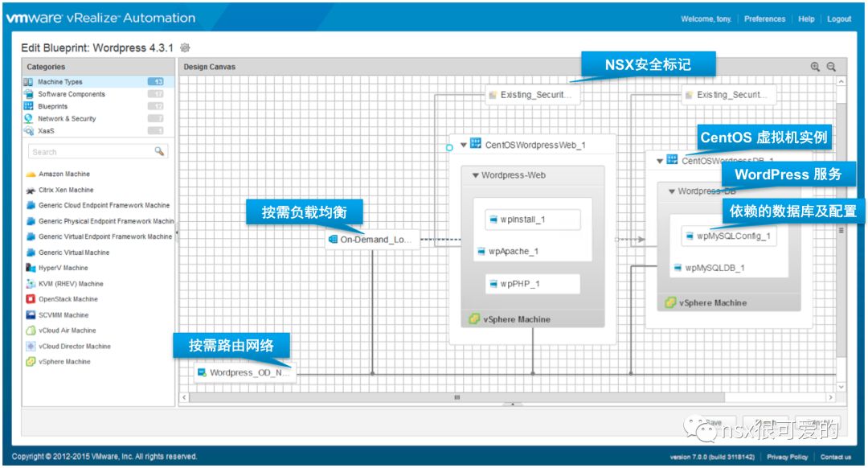Viewport: 868px width, 468px height.
Task: Click the Search input field
Action: point(92,152)
